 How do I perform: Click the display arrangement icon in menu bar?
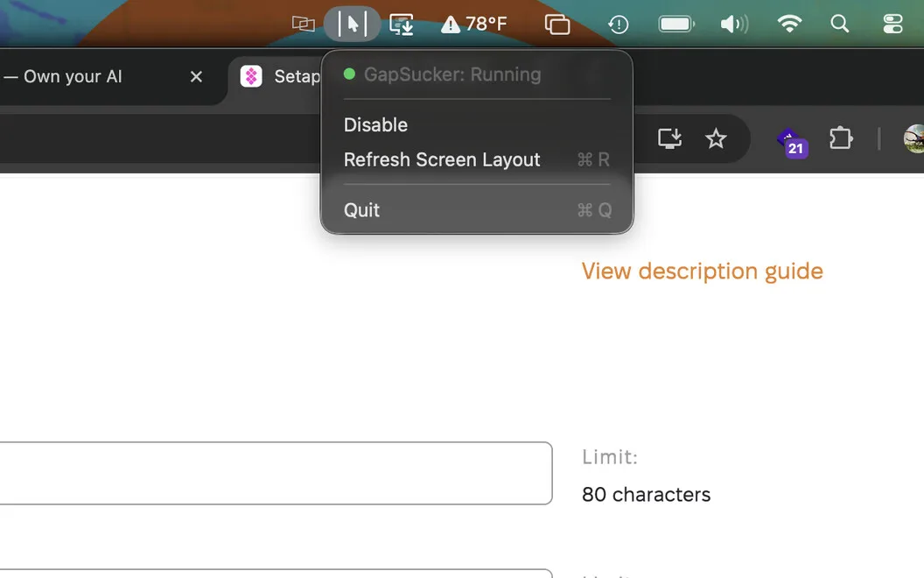[304, 25]
